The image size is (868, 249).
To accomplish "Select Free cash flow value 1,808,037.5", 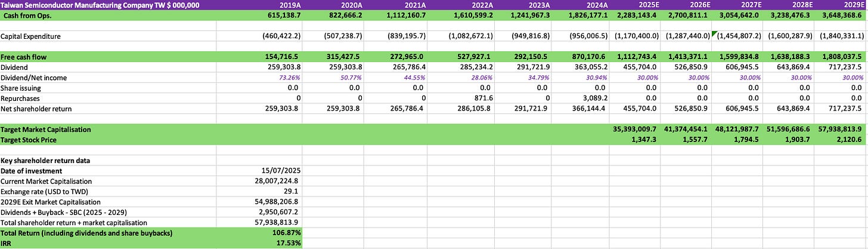I will point(845,57).
